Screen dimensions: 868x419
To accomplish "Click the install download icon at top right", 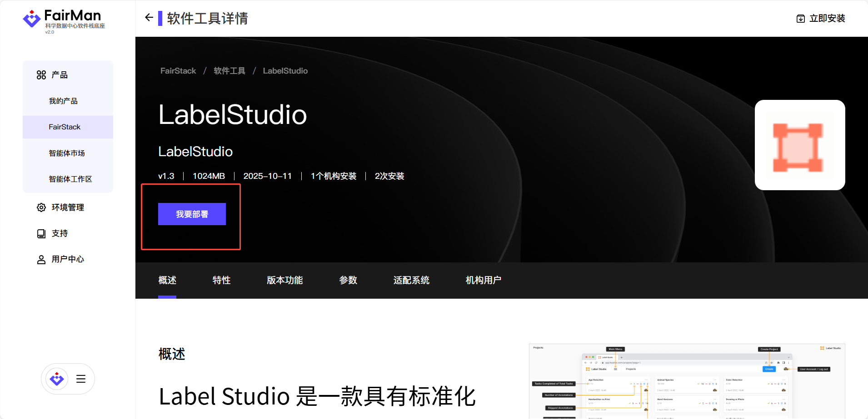I will (x=800, y=19).
